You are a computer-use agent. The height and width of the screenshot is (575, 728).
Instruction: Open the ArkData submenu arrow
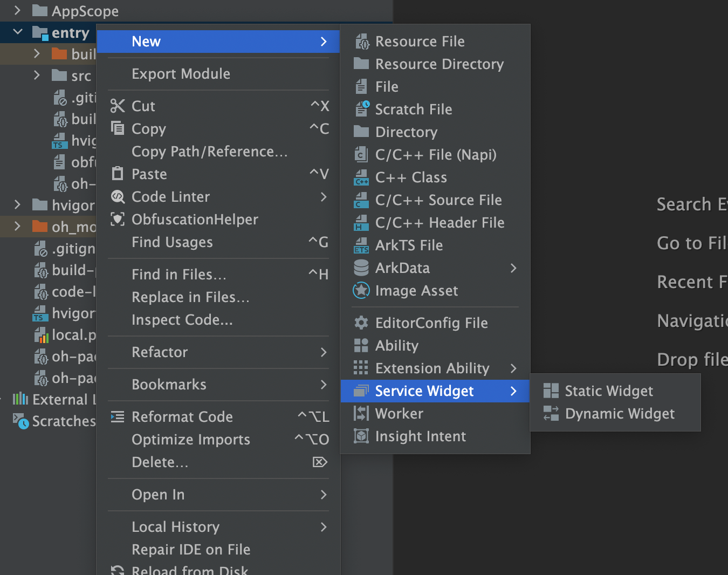pyautogui.click(x=513, y=268)
